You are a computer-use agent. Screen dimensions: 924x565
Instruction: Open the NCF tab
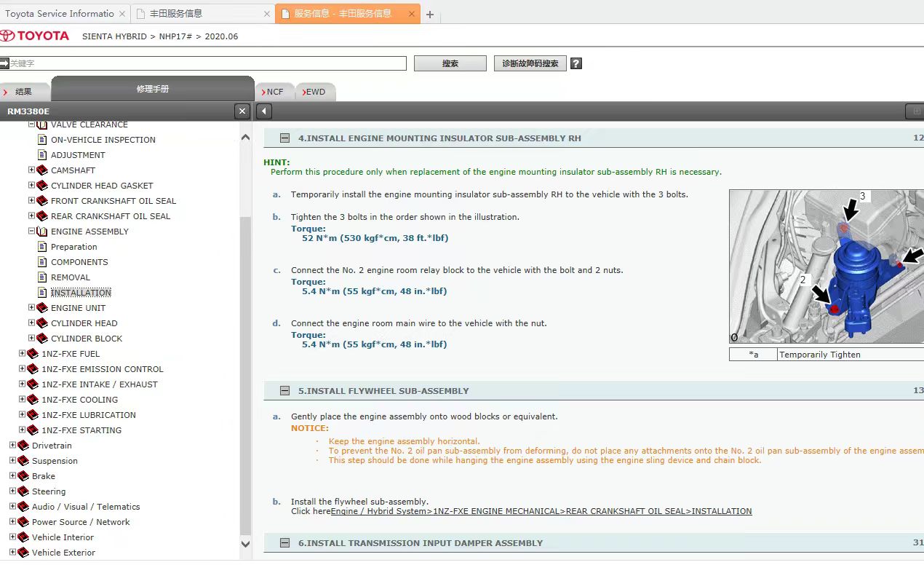(274, 92)
